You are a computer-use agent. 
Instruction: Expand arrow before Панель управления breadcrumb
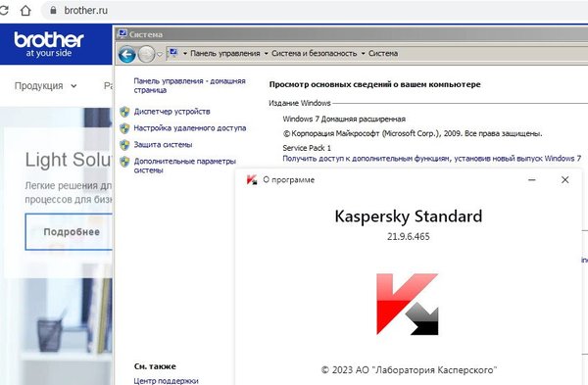[x=185, y=54]
